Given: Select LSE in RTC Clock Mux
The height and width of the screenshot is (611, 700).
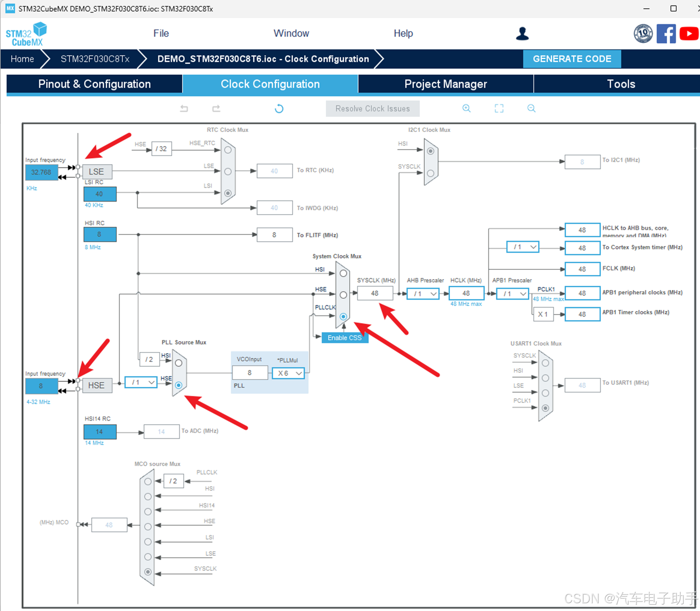Looking at the screenshot, I should click(228, 172).
